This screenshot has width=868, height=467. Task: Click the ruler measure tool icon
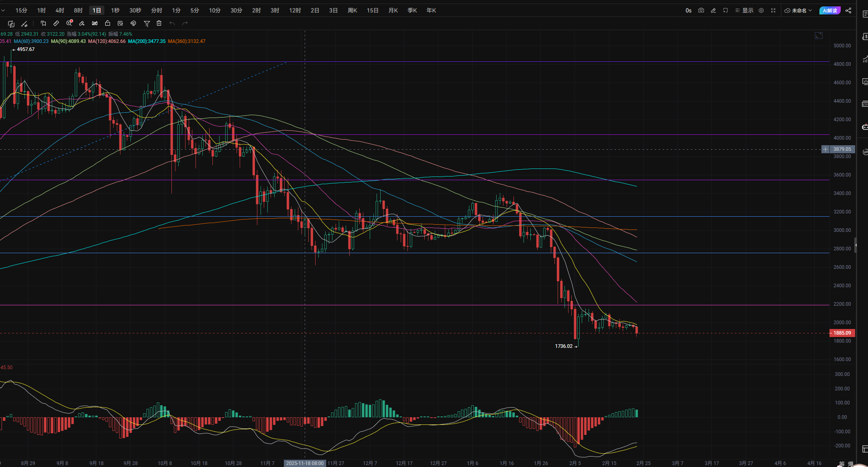click(x=56, y=23)
